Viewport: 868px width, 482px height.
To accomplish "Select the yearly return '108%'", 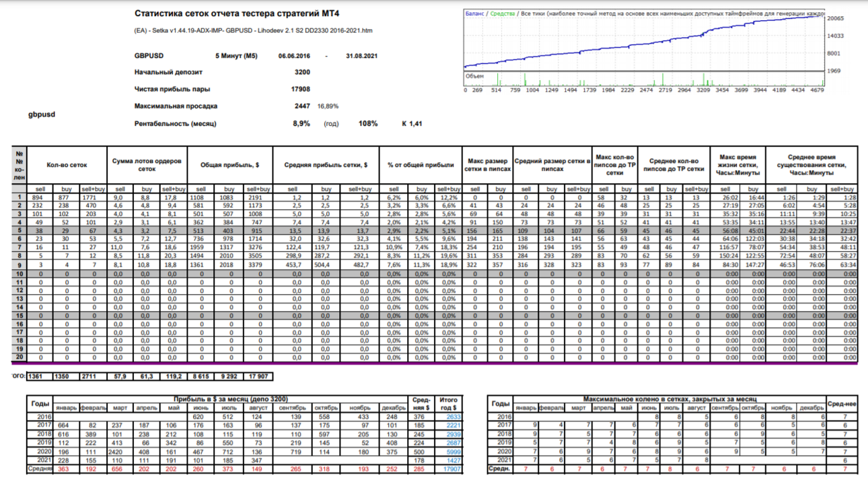I will pos(368,124).
